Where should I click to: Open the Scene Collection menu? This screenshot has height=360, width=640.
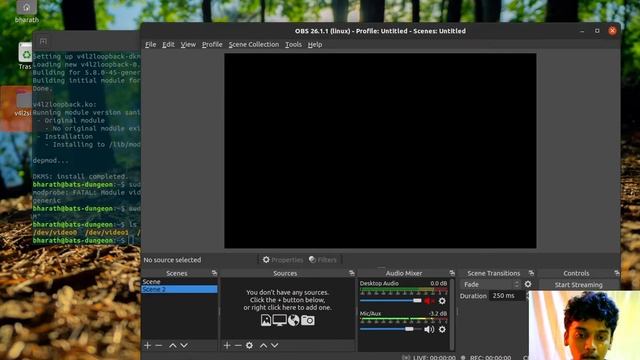253,44
